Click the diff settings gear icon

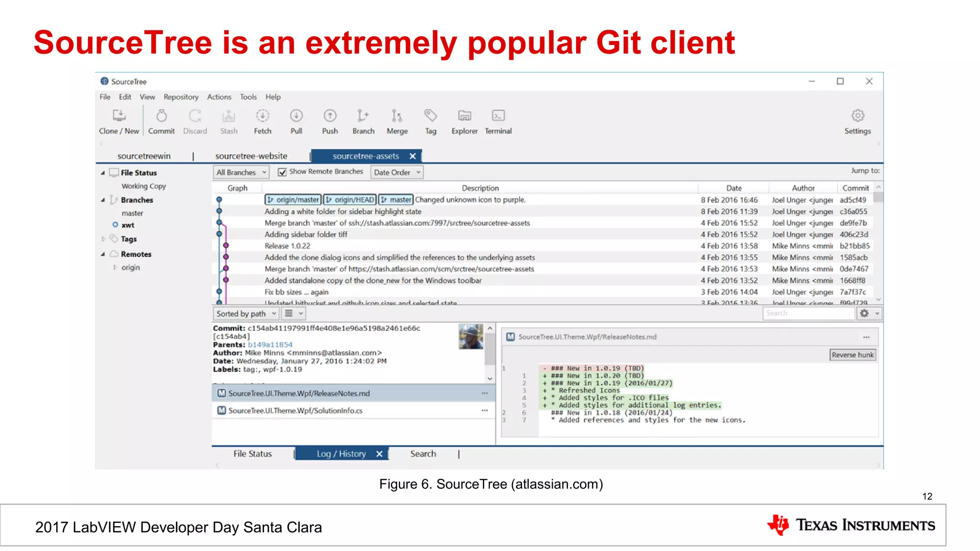[x=864, y=313]
